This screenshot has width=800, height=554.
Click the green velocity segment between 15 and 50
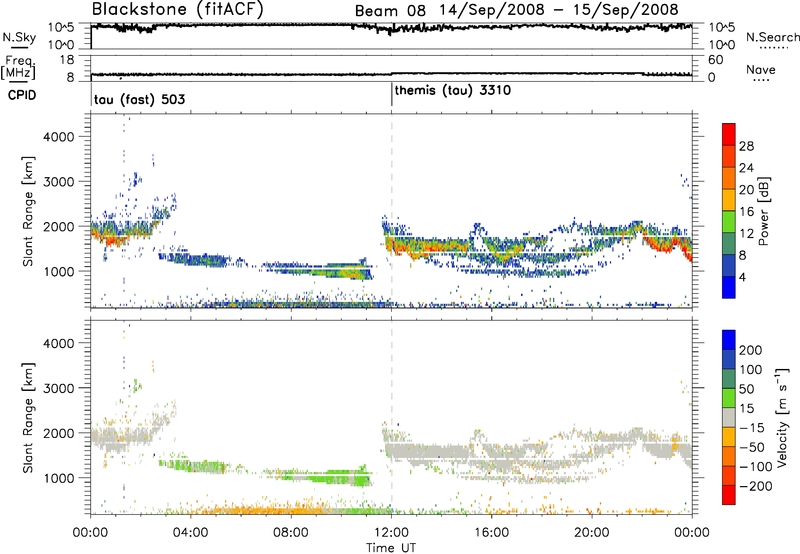pos(729,398)
